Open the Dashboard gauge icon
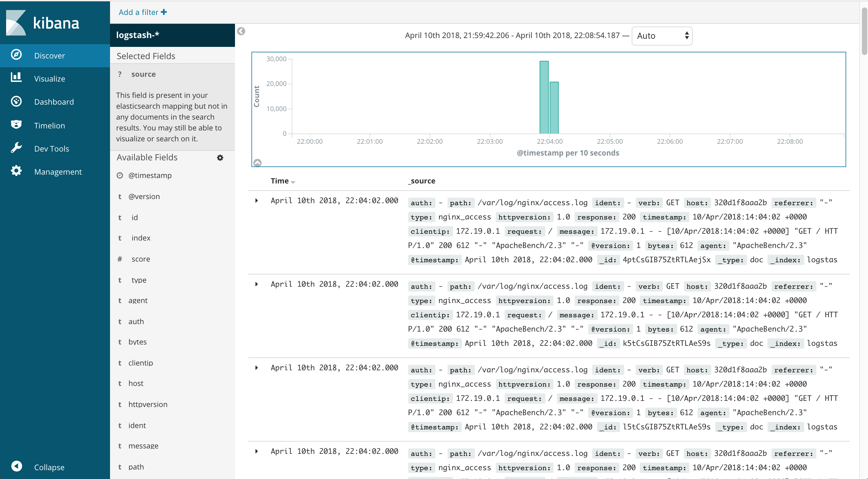This screenshot has width=868, height=479. (16, 101)
